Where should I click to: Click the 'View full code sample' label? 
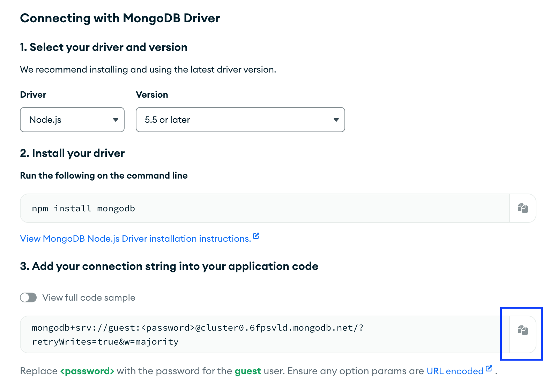tap(89, 297)
